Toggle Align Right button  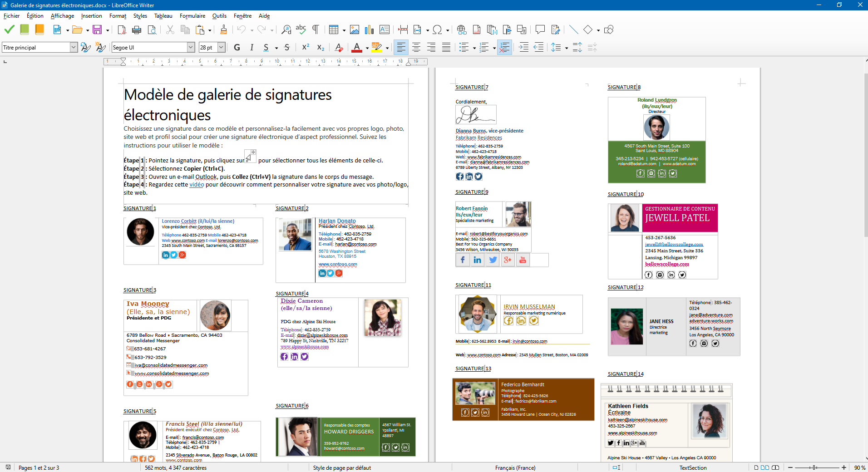point(431,47)
